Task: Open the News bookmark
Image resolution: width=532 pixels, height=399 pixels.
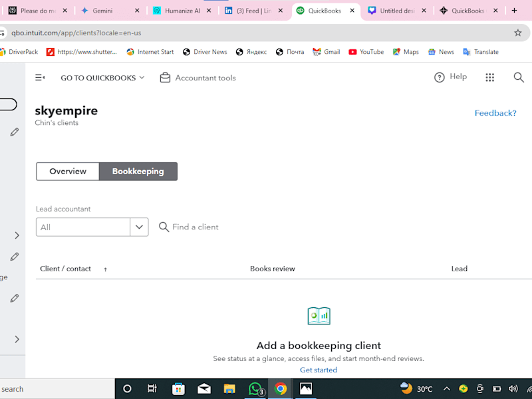Action: coord(441,52)
